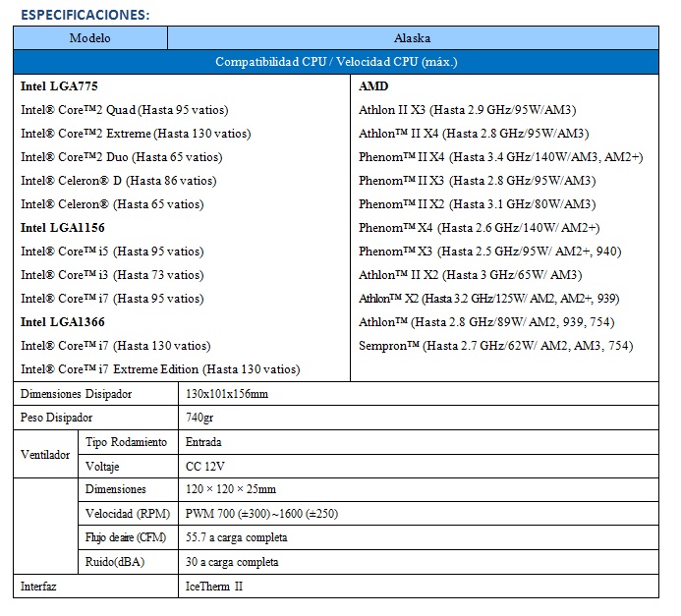
Task: Click the Ventilador row label
Action: [45, 455]
